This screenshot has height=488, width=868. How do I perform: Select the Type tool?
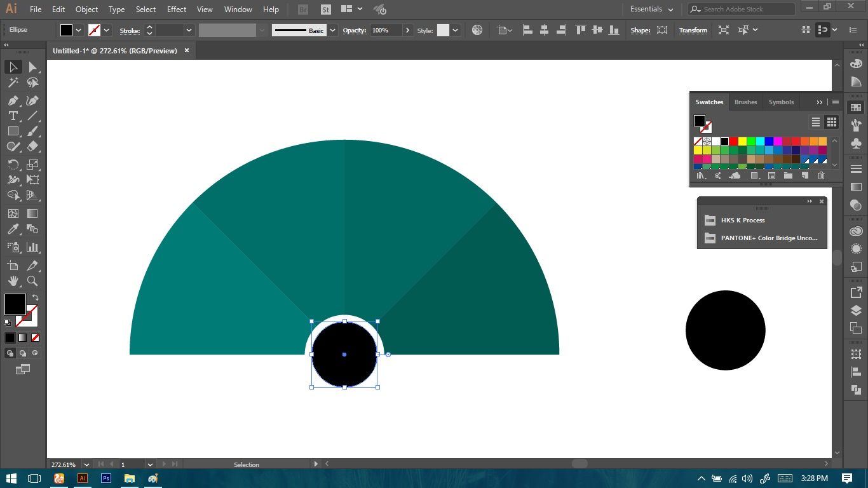click(x=13, y=116)
